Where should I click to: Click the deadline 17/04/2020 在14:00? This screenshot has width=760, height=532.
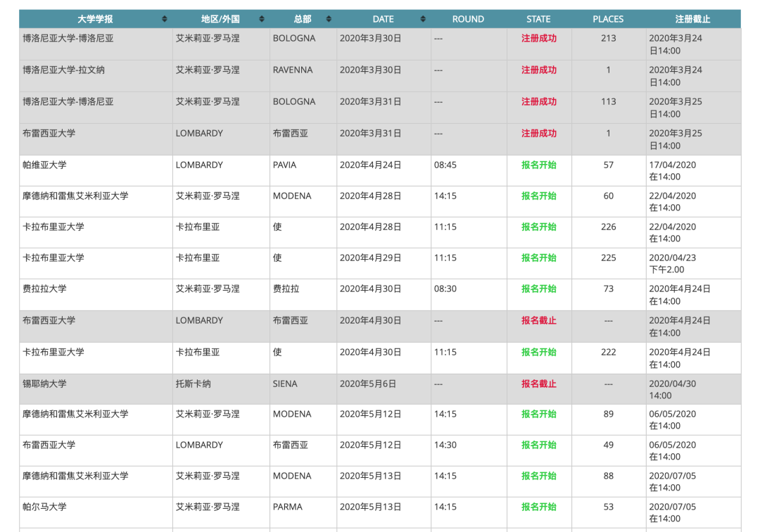tap(672, 170)
